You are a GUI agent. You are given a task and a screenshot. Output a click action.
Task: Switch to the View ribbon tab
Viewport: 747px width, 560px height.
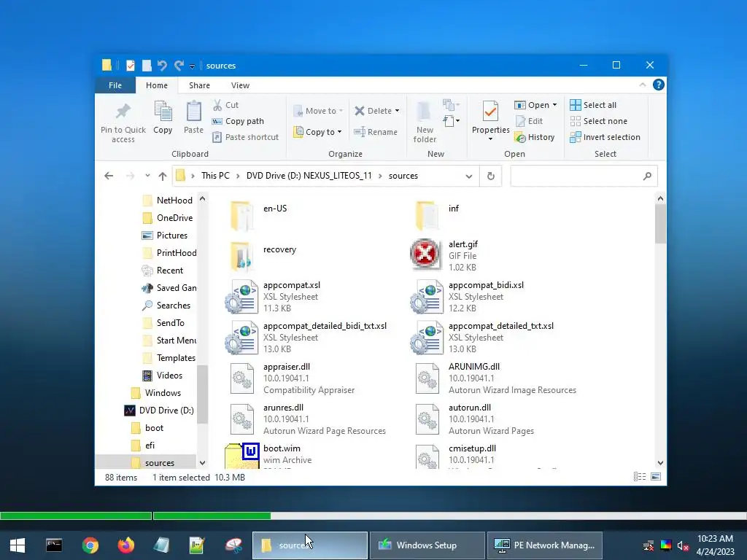(x=240, y=85)
